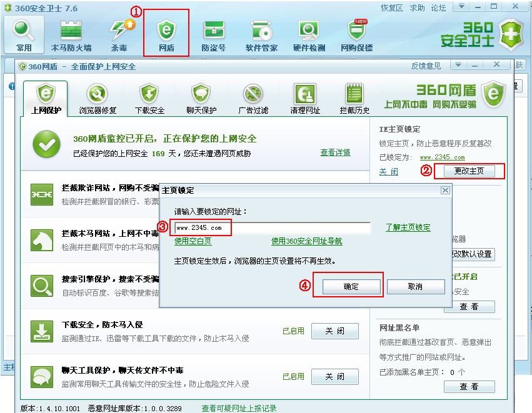Viewport: 532px width, 413px height.
Task: Open the 网盾 web shield tool
Action: coord(166,35)
